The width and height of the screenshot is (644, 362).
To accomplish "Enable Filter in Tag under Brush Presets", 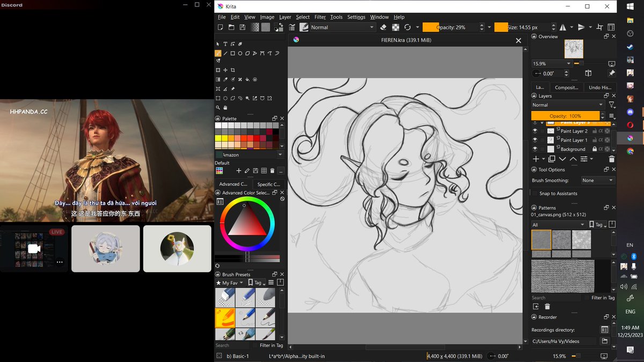I will coord(255,345).
